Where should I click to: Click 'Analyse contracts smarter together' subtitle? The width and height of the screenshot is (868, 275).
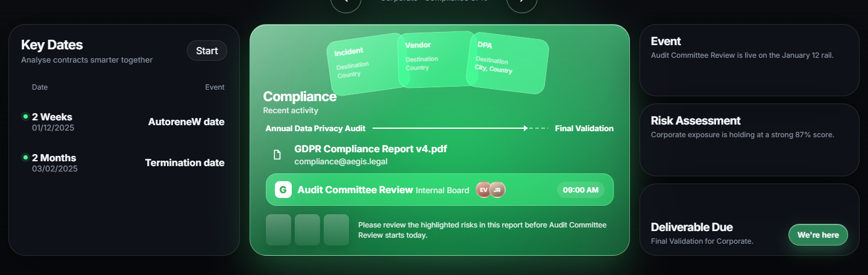(x=87, y=60)
